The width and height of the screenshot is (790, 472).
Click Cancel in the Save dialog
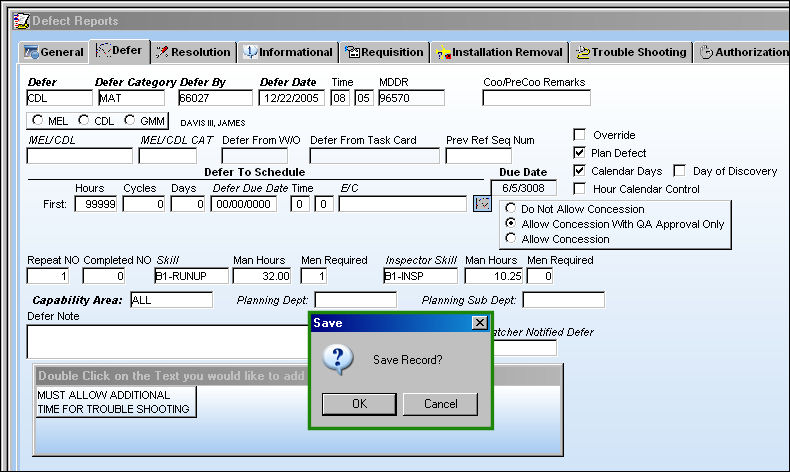coord(440,404)
